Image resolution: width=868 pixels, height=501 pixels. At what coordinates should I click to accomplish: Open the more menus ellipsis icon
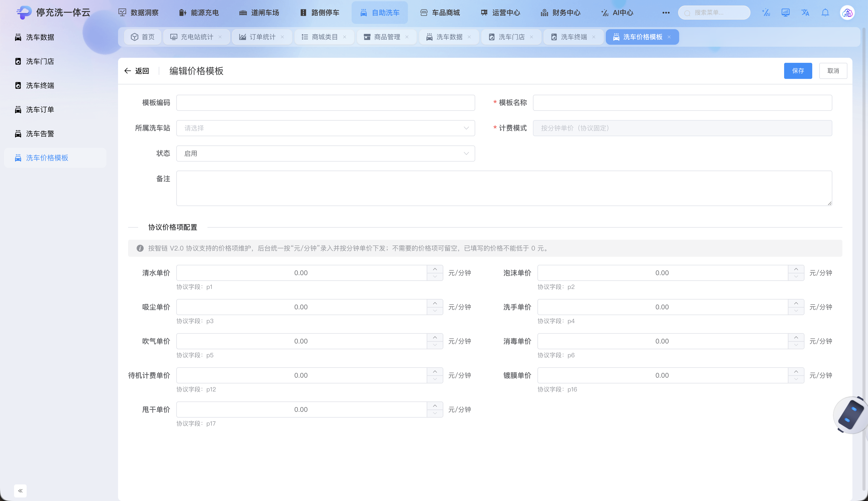pyautogui.click(x=666, y=13)
